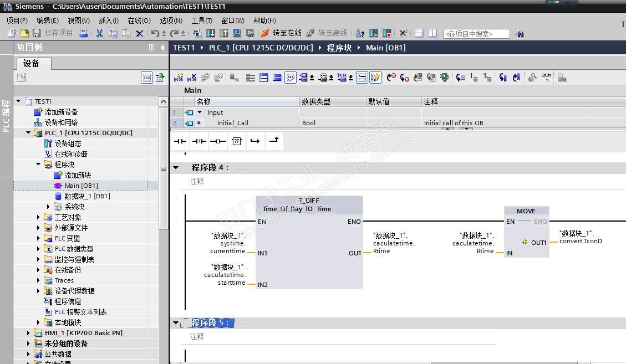Click PLC_1 in the breadcrumb path
The height and width of the screenshot is (364, 626).
tap(261, 48)
